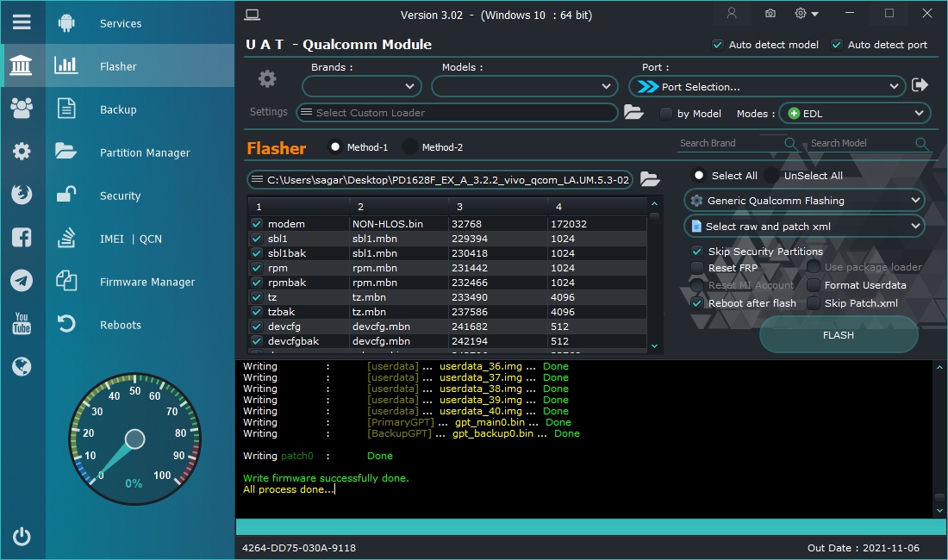The width and height of the screenshot is (948, 560).
Task: Open firmware path folder icon
Action: (x=650, y=179)
